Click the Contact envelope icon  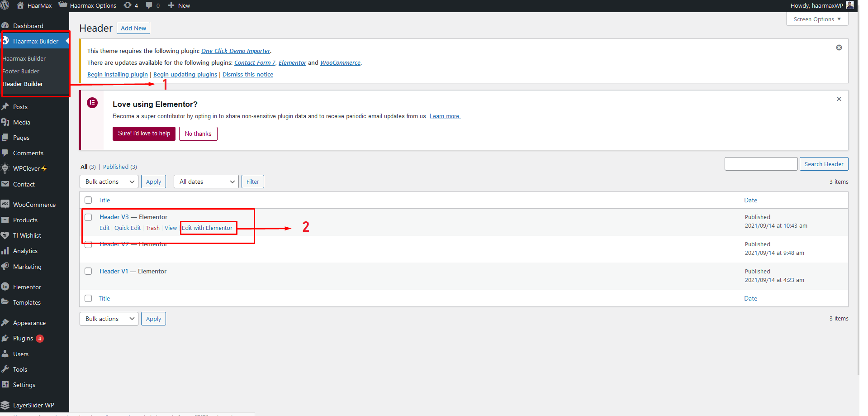pyautogui.click(x=5, y=184)
